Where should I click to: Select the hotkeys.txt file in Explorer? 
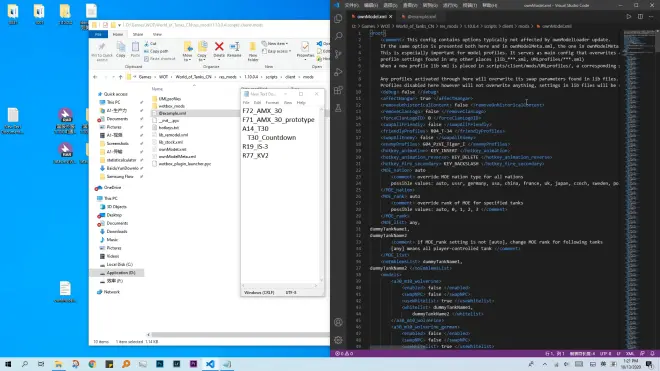[169, 128]
